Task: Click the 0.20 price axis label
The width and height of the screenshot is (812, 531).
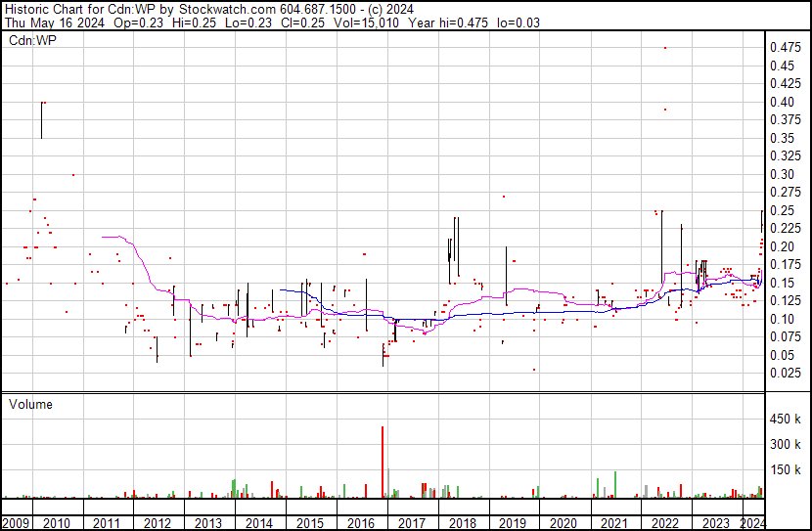Action: [x=782, y=246]
